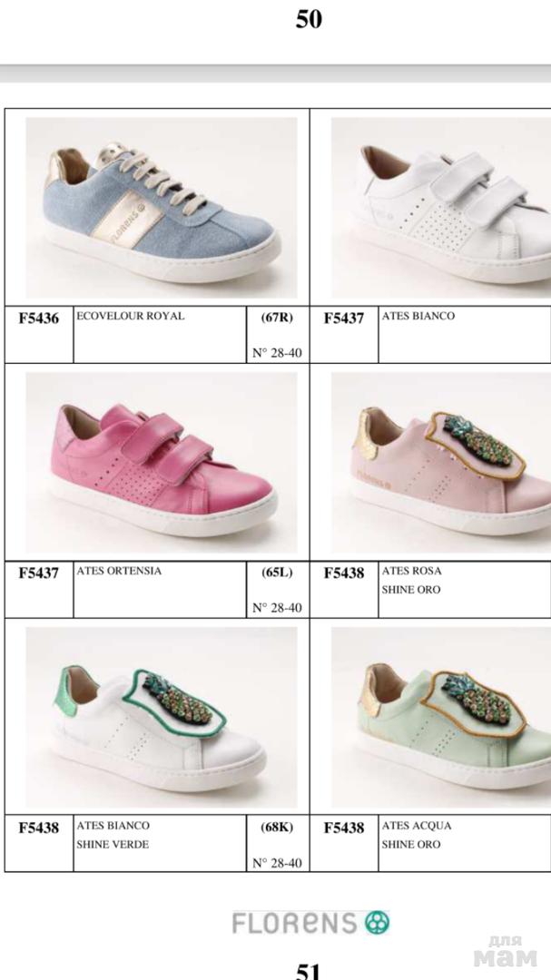Open the mint Ates Acqua pineapple sneaker image
The image size is (551, 980).
click(x=441, y=718)
